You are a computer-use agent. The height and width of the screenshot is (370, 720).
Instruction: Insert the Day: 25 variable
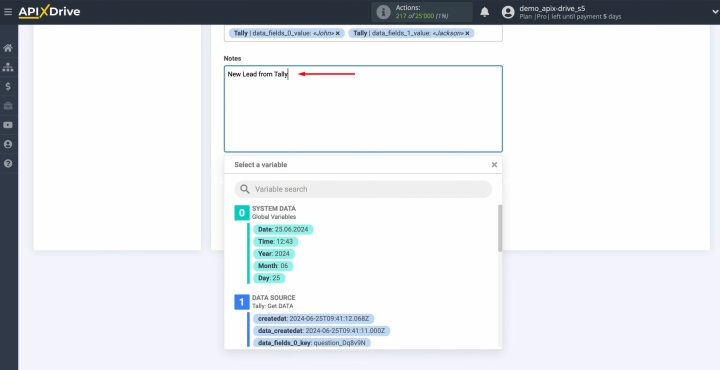click(x=269, y=278)
